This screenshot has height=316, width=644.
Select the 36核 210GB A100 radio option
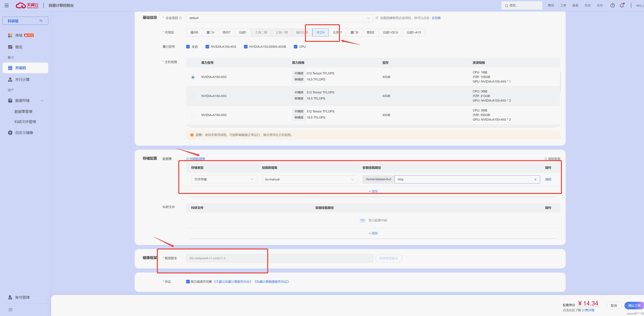[x=193, y=96]
